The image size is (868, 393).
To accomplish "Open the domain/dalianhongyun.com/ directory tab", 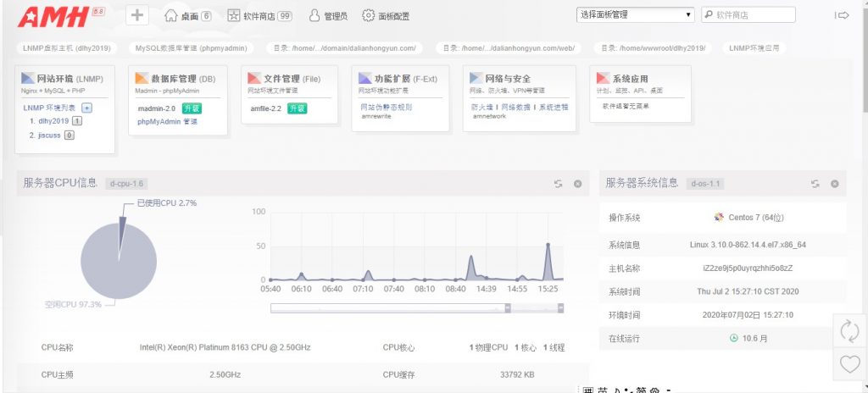I will tap(344, 48).
